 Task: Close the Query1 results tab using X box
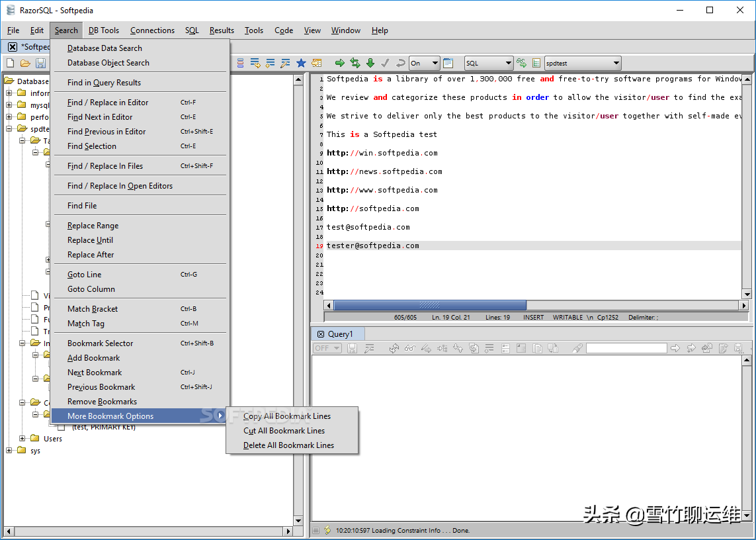321,334
